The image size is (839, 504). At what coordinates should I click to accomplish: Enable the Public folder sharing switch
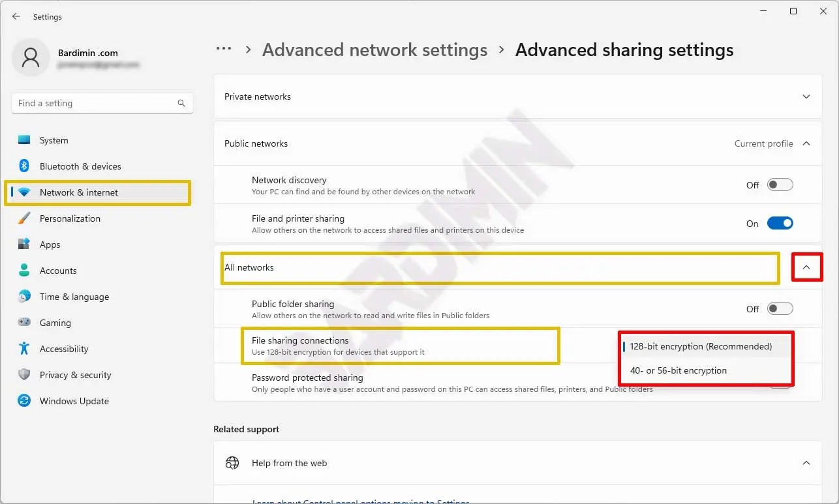tap(780, 309)
